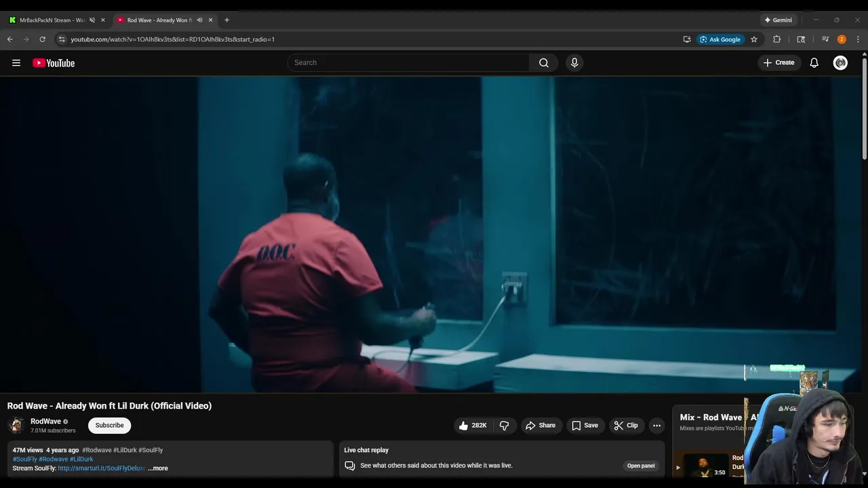Open the RodWave channel name

[45, 422]
